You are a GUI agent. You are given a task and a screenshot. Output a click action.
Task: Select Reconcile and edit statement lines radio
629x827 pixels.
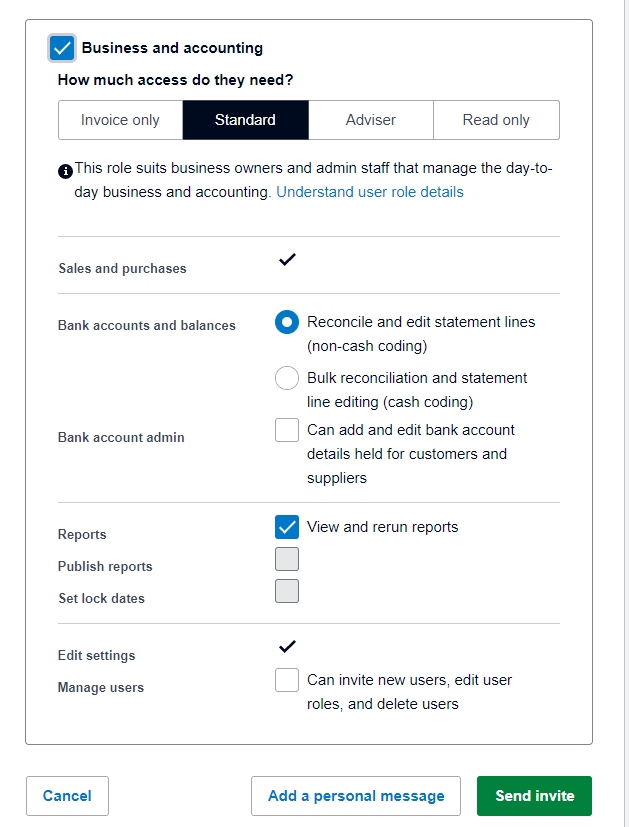[287, 322]
